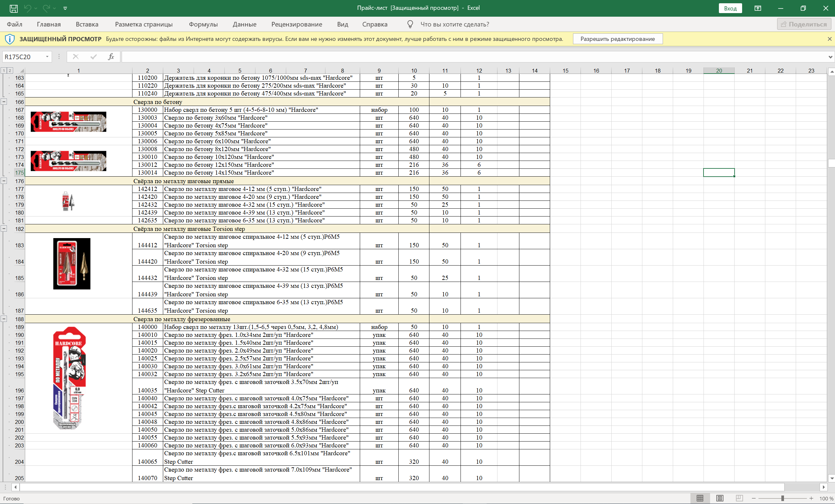Select Normal view icon in status bar
This screenshot has width=835, height=504.
[700, 498]
